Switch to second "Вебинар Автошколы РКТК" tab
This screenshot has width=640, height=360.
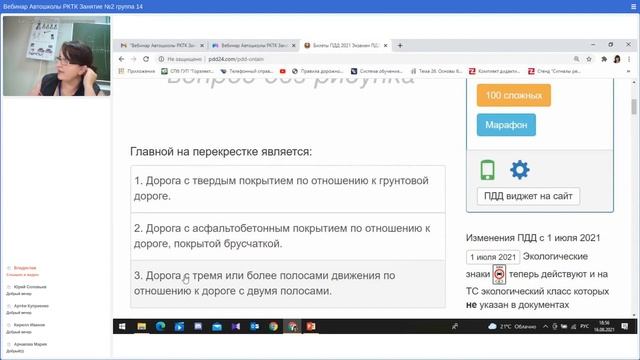click(254, 45)
